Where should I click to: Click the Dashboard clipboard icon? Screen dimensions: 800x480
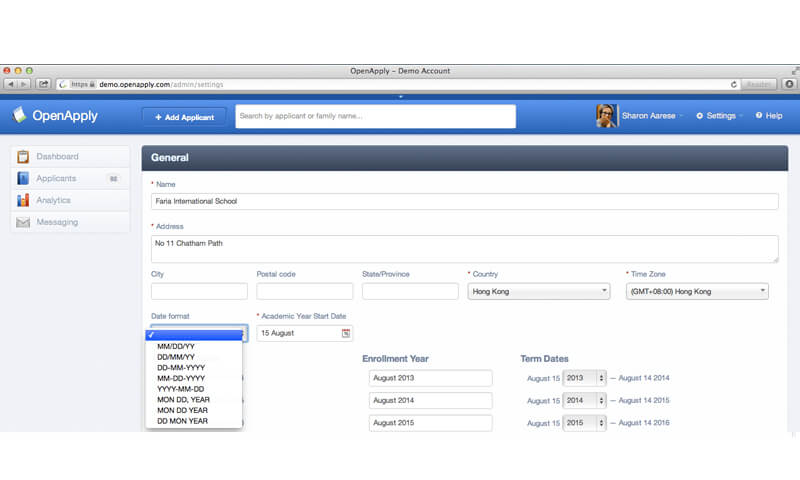point(23,157)
